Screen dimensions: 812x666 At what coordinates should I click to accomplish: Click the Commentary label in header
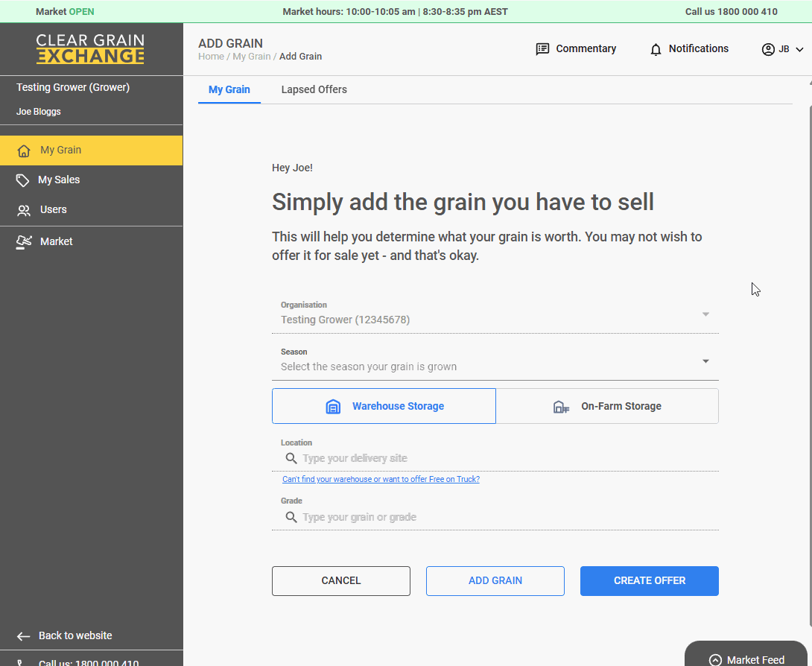(x=586, y=48)
